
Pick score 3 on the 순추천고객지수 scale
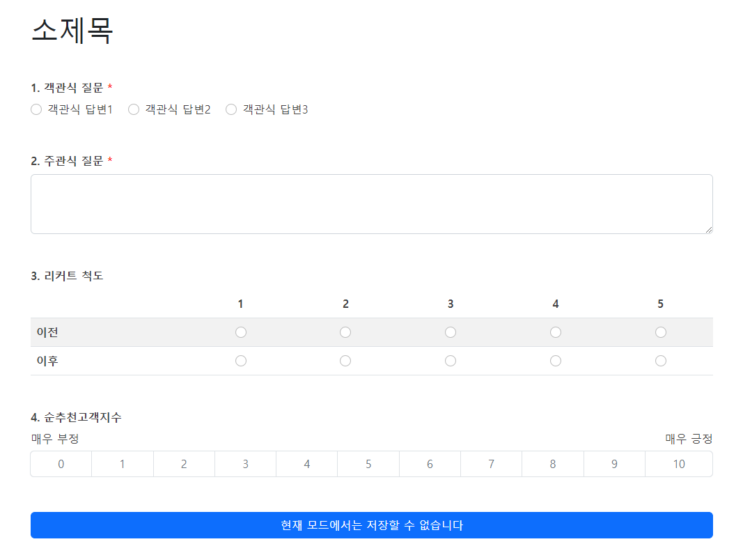(x=245, y=464)
